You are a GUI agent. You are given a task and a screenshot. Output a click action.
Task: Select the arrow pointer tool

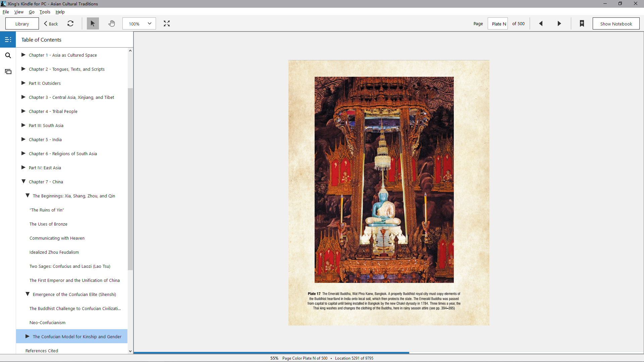tap(93, 23)
